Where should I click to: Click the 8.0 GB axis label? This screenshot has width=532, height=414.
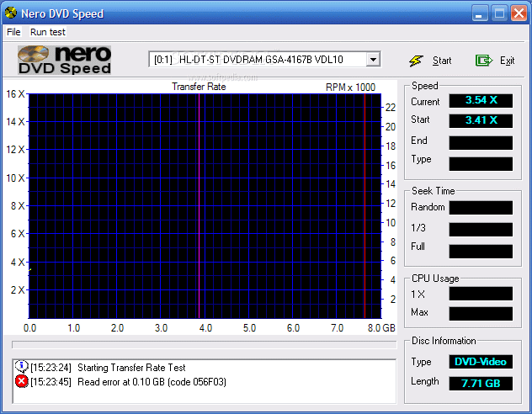pos(381,328)
